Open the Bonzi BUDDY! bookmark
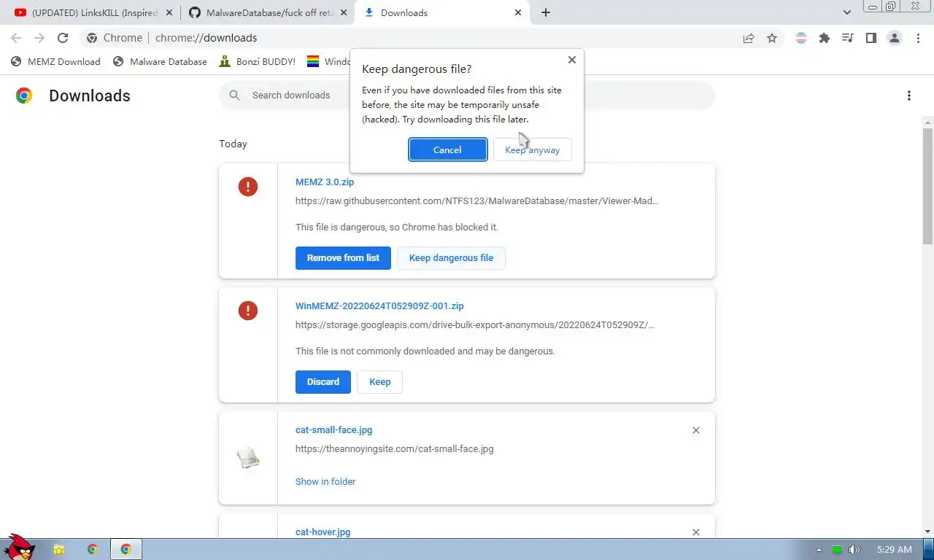Screen dimensions: 934x560 point(258,62)
